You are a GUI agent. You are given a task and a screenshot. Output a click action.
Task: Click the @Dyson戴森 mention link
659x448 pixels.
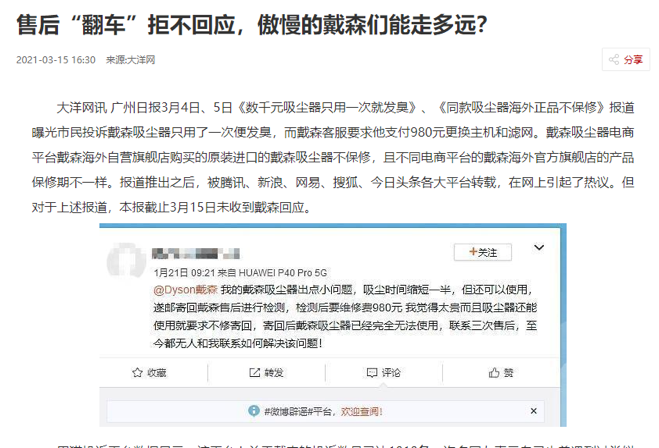(185, 290)
